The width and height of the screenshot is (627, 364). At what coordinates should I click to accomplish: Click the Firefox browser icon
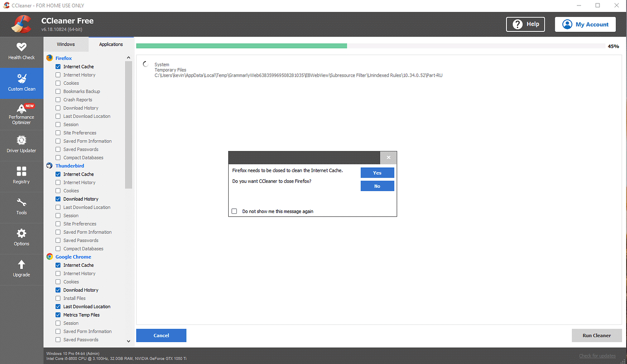50,58
